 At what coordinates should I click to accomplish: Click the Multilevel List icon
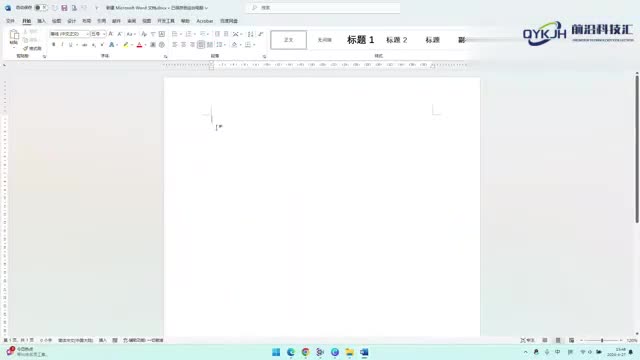tap(203, 34)
